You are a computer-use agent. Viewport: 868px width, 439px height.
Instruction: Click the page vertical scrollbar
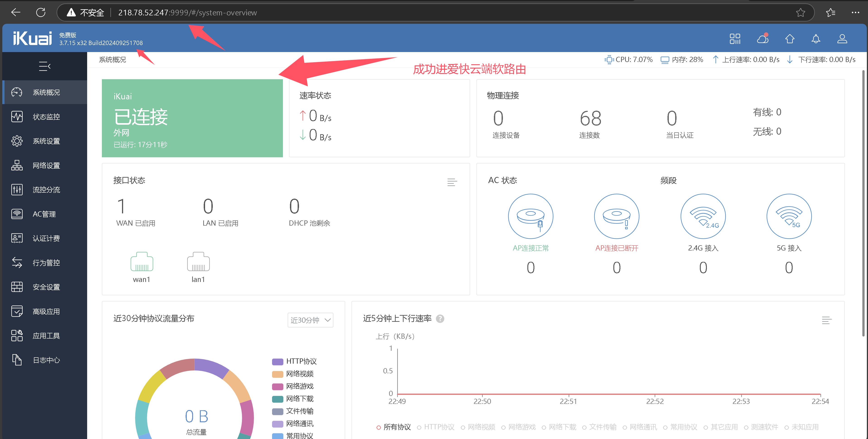pos(863,203)
